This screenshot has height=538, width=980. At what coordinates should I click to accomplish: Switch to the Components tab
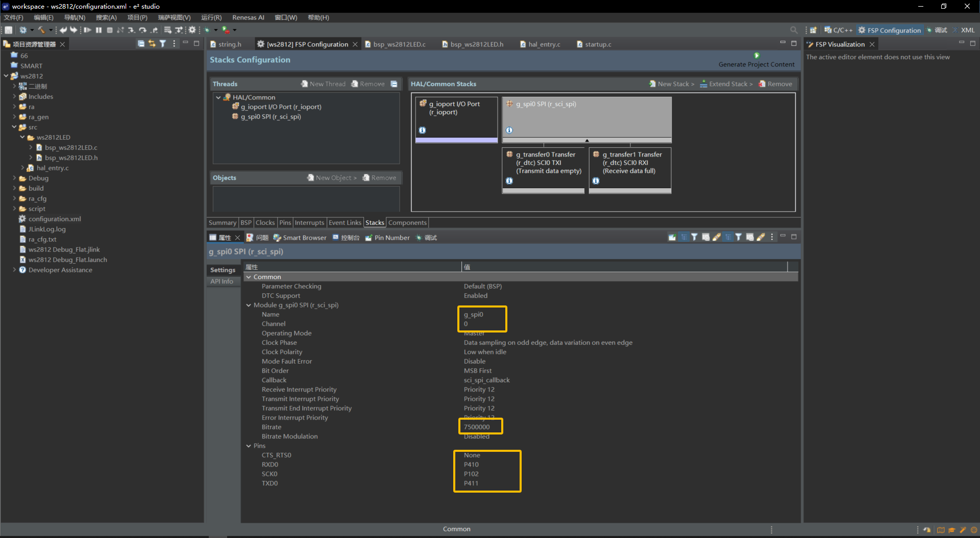[x=407, y=222]
